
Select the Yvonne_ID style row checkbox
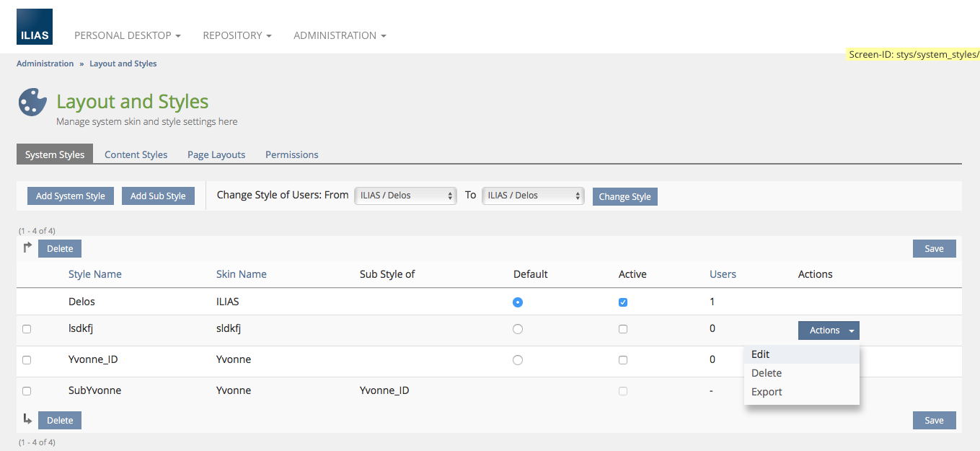coord(27,360)
